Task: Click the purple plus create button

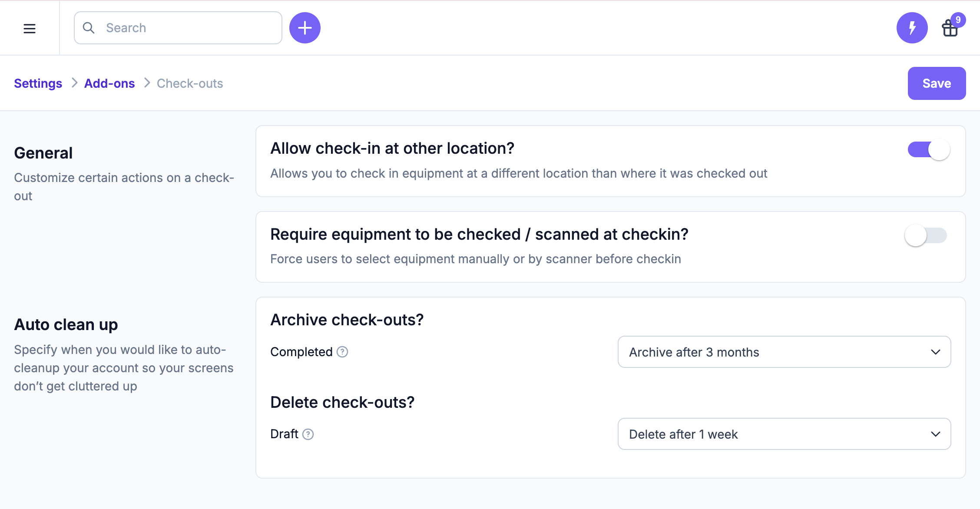Action: coord(305,28)
